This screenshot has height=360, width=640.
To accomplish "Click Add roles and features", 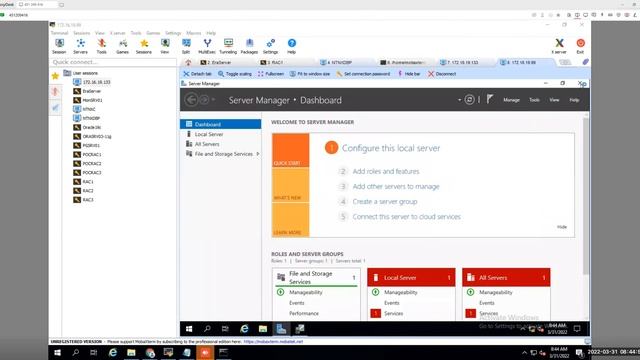I will [386, 171].
